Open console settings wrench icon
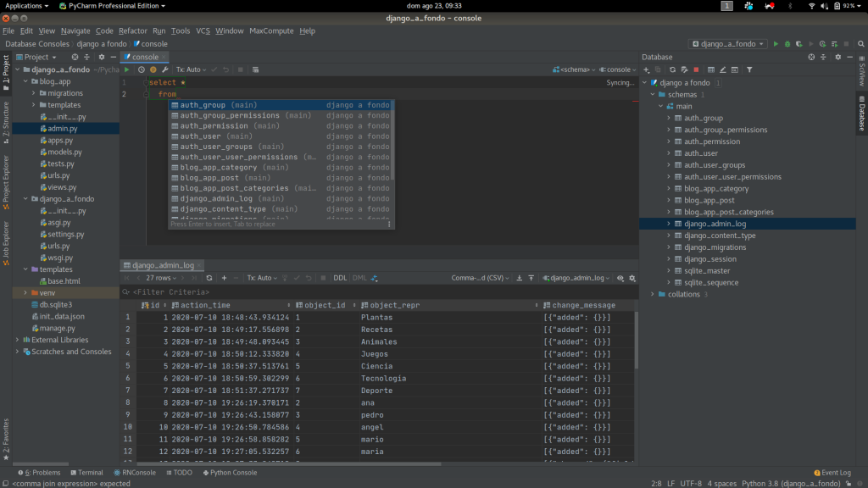 [x=165, y=69]
